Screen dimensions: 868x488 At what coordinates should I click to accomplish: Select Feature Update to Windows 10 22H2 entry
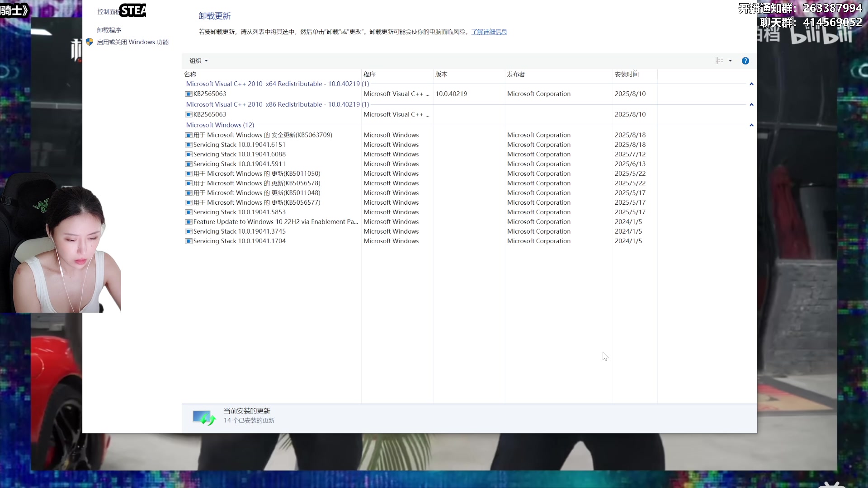[275, 222]
